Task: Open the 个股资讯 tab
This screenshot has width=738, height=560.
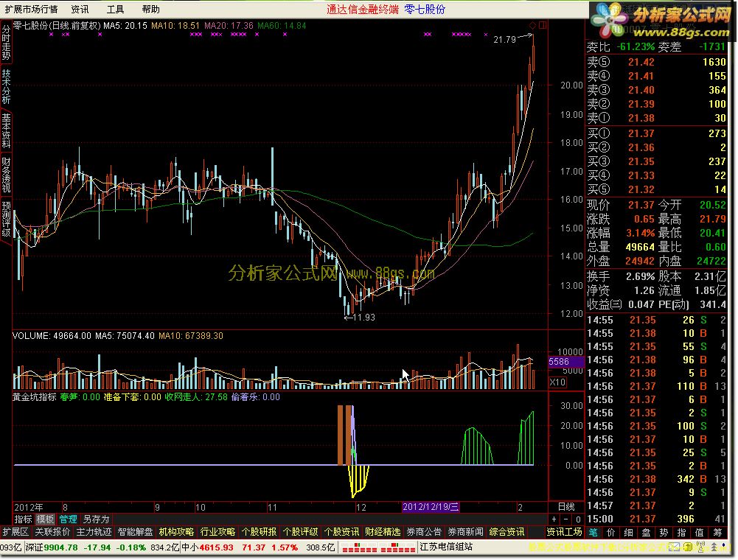Action: (341, 532)
